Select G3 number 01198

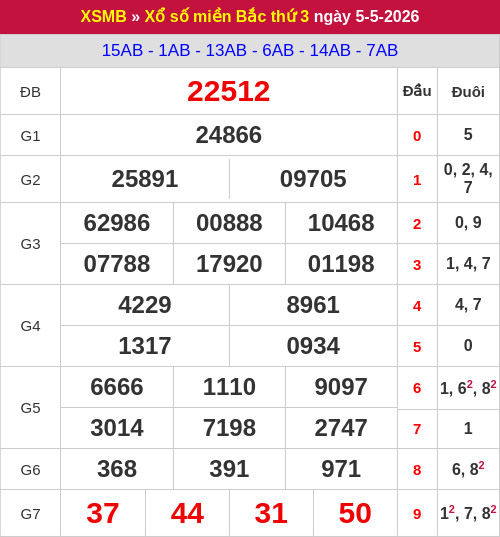click(341, 264)
